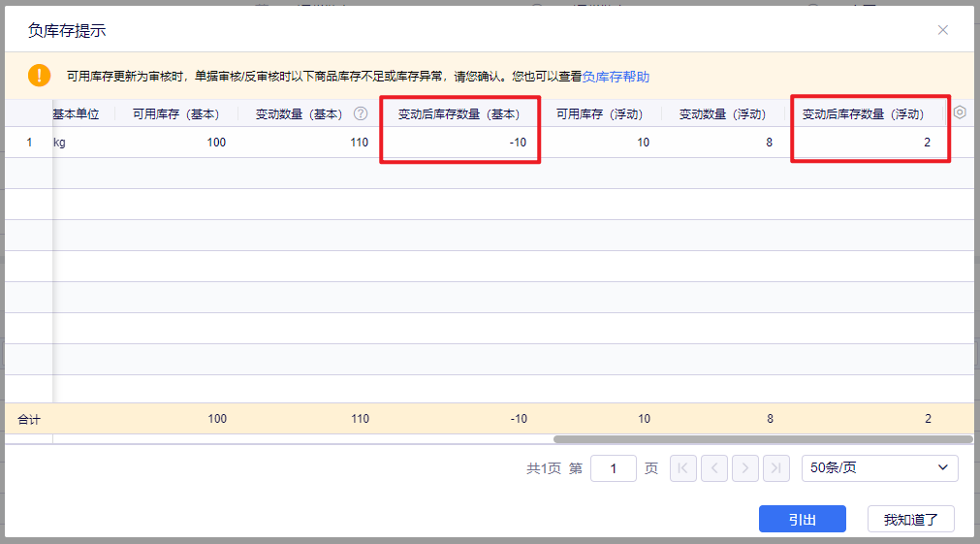Screen dimensions: 980x544
Task: Jump to last page arrow
Action: coord(775,467)
